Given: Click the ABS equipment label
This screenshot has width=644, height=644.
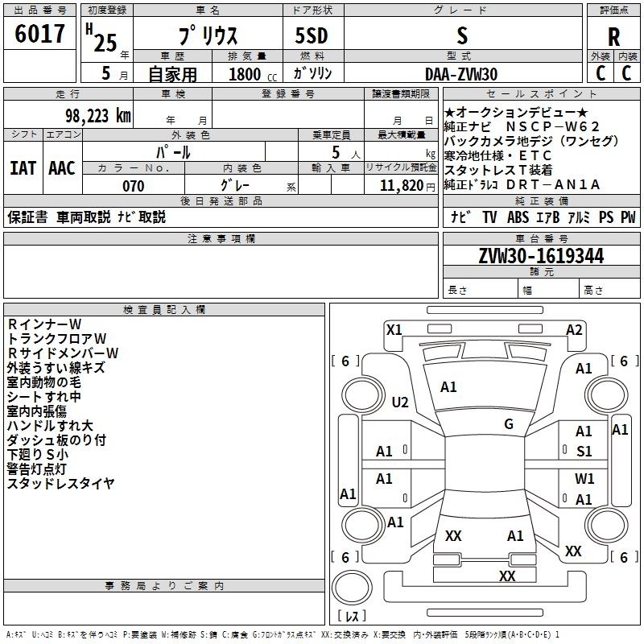Looking at the screenshot, I should [x=518, y=217].
